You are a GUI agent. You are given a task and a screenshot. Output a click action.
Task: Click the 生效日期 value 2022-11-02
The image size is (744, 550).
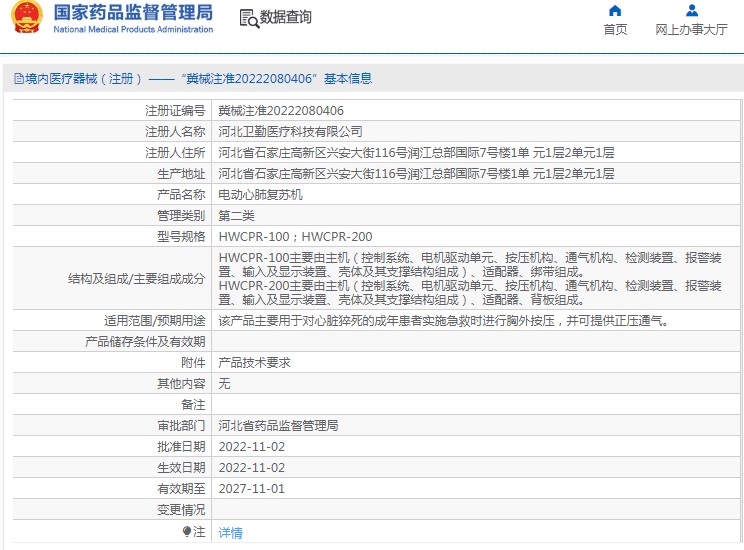251,468
